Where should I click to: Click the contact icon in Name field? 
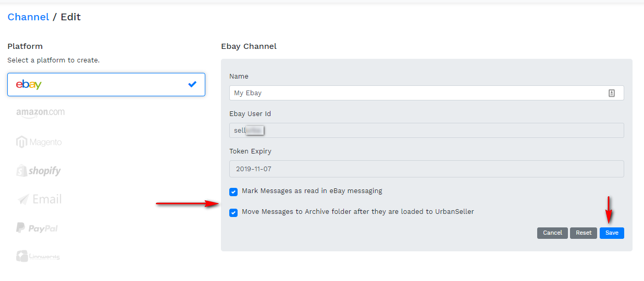coord(612,93)
